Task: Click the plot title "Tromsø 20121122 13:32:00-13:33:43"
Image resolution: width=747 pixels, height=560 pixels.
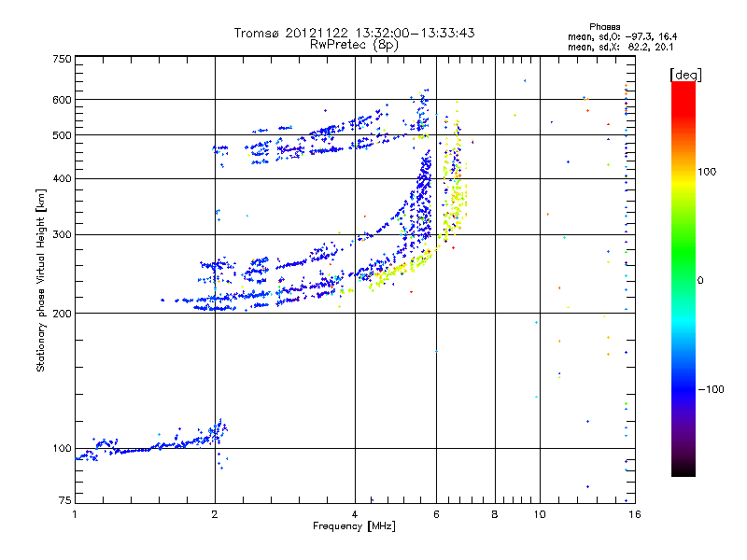Action: pyautogui.click(x=354, y=33)
